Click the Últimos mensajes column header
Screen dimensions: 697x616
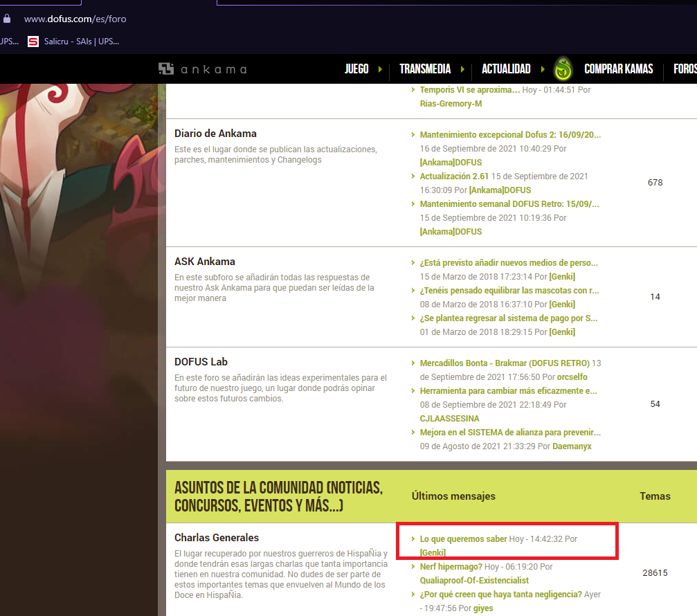453,496
